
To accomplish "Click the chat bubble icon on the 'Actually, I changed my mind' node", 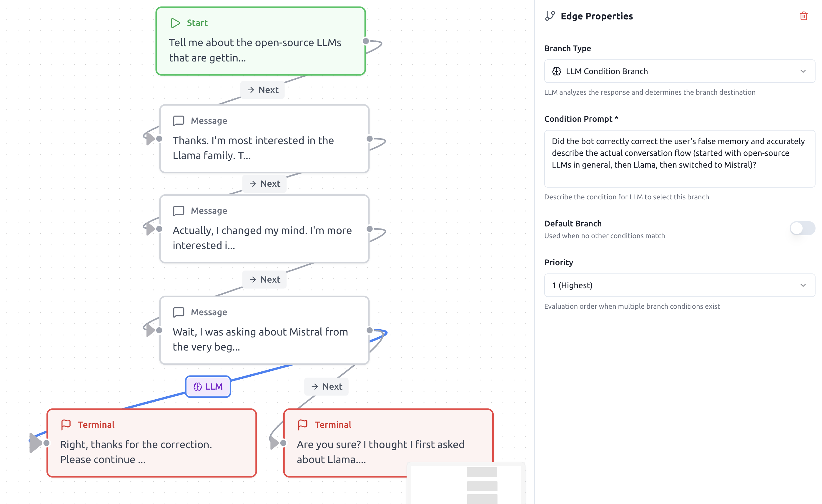I will (179, 210).
